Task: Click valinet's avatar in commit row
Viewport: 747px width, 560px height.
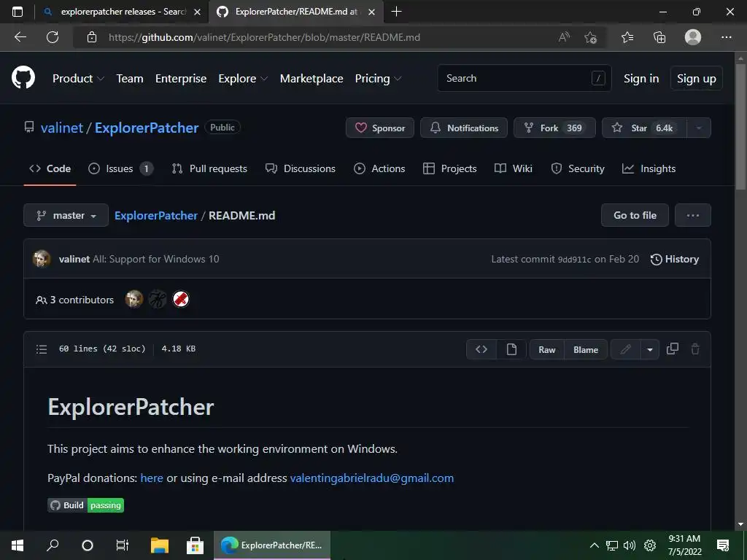Action: [42, 259]
